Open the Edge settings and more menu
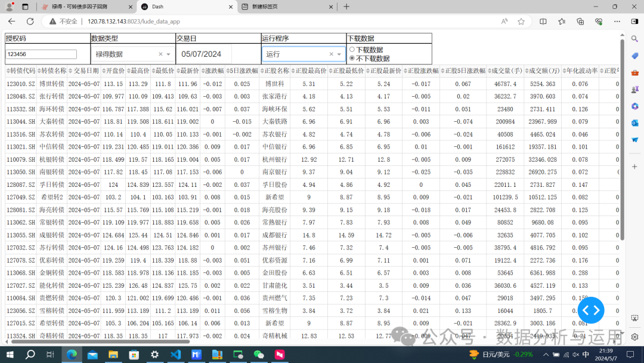 coord(617,21)
